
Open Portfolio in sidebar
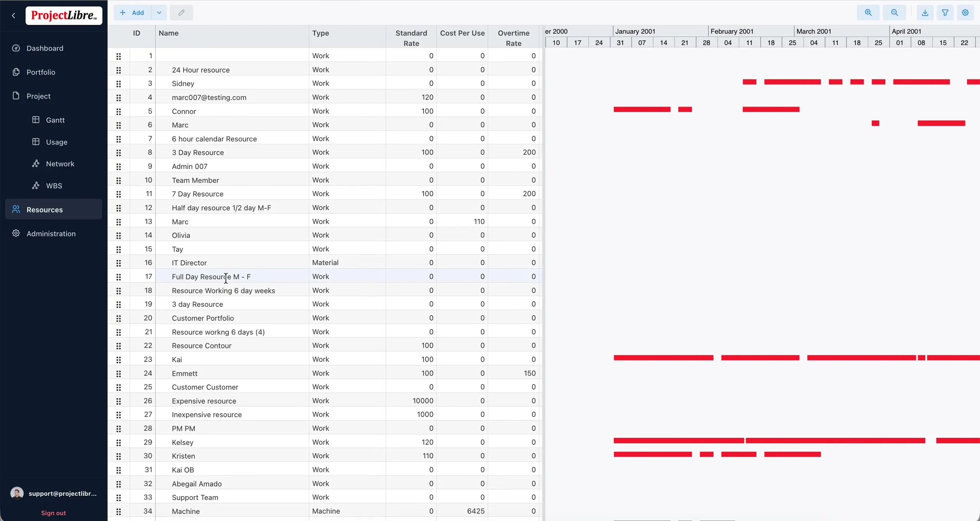(x=54, y=72)
